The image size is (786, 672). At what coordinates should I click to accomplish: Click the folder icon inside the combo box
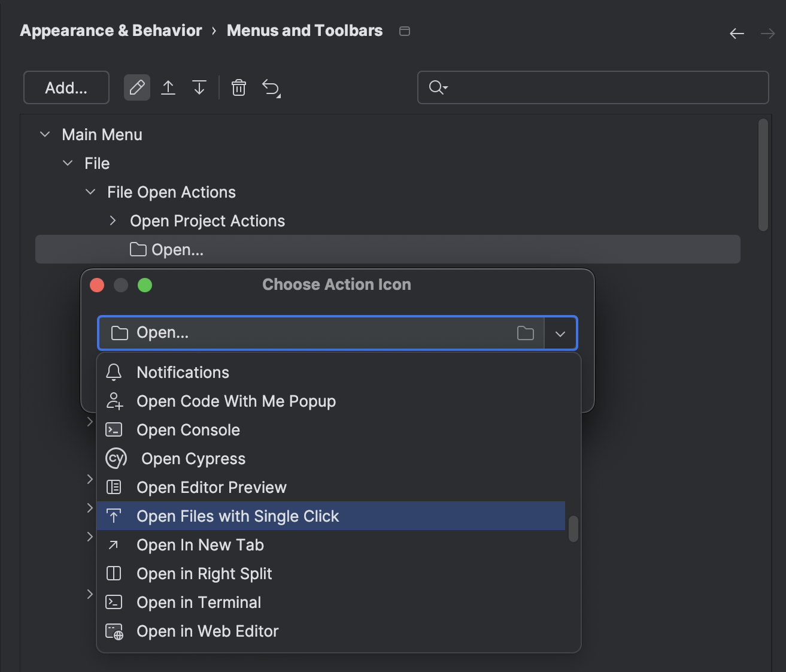[x=526, y=333]
